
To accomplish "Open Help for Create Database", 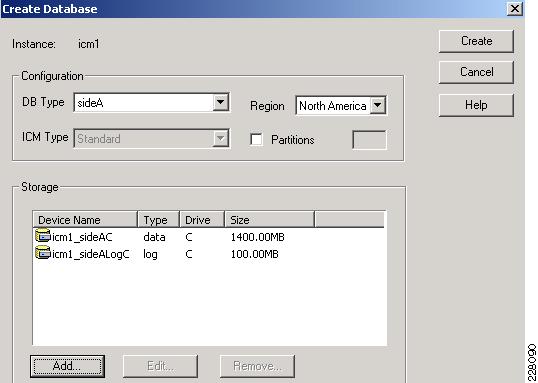I will pyautogui.click(x=476, y=105).
